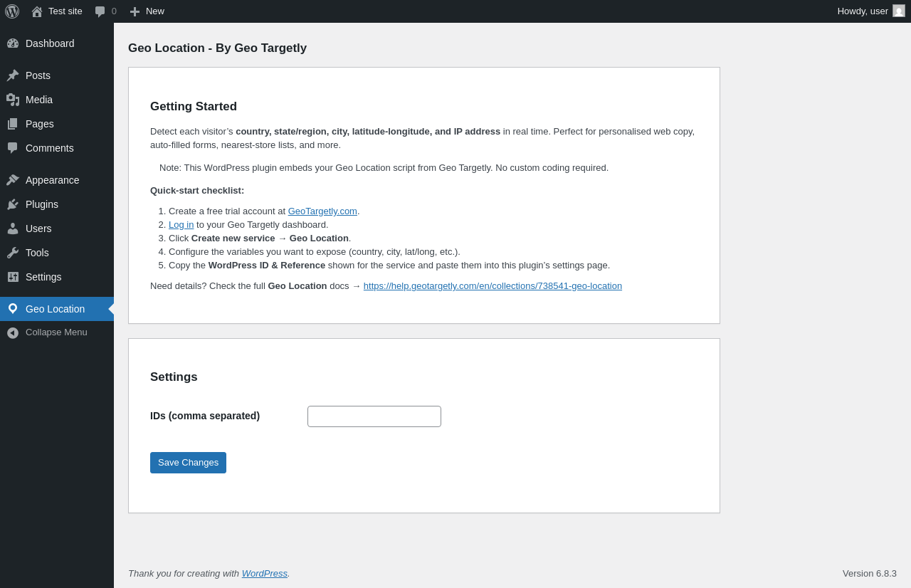Click the user avatar in the admin bar
Image resolution: width=911 pixels, height=588 pixels.
pos(899,11)
